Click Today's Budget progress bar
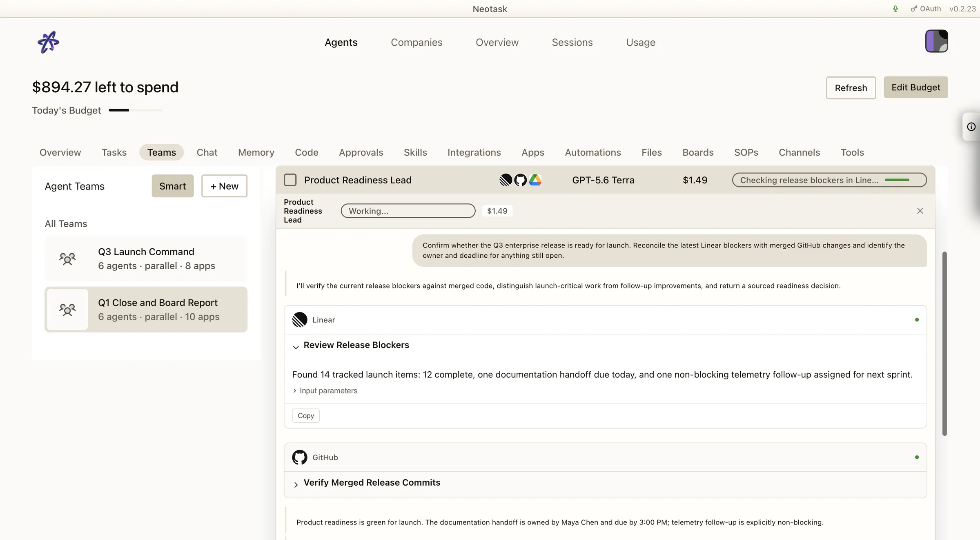This screenshot has height=540, width=980. click(x=136, y=110)
